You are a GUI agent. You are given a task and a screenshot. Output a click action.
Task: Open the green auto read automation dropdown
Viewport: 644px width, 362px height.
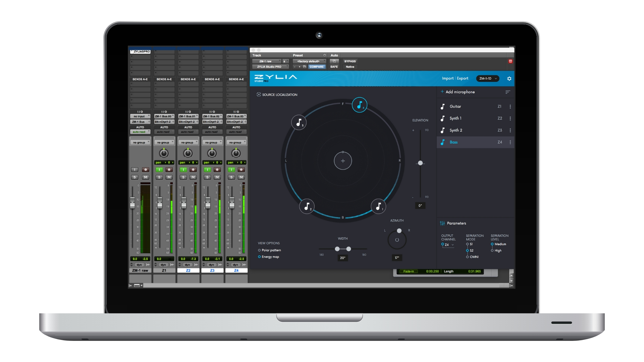pos(140,132)
